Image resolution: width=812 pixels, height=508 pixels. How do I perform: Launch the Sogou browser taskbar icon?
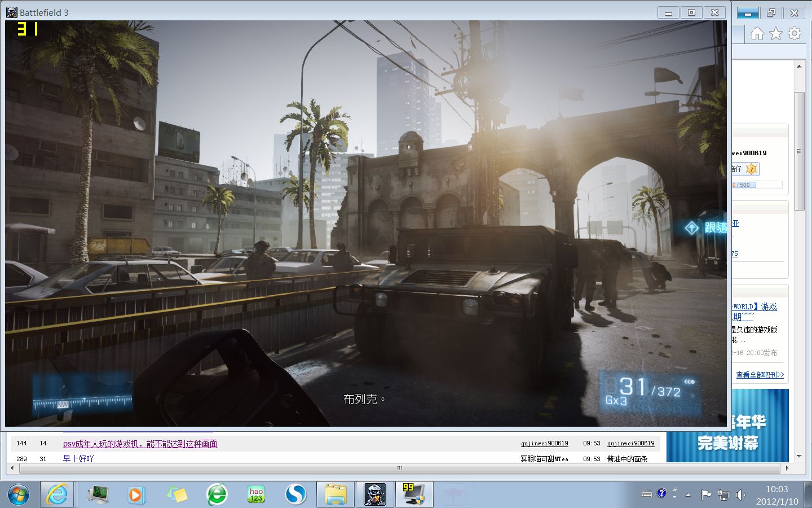(295, 495)
